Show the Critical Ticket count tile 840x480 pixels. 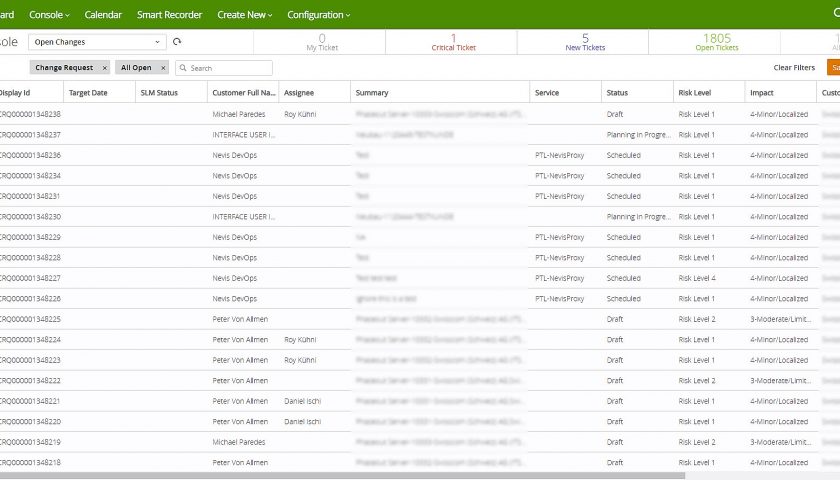click(x=453, y=42)
